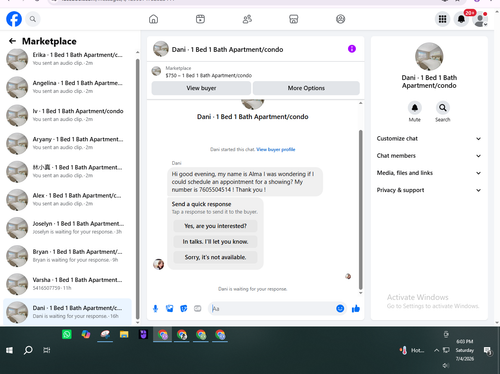Open the Windows notification center icon
This screenshot has width=500, height=374.
(488, 350)
